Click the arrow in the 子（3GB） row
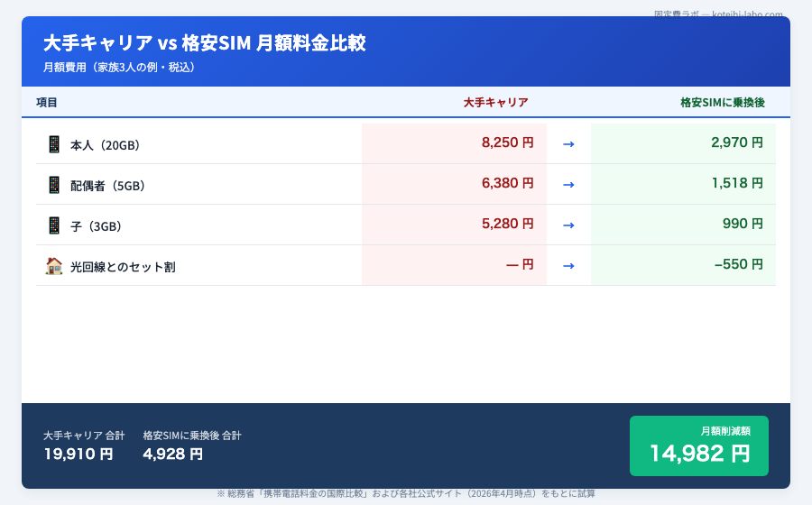The image size is (812, 505). 568,225
